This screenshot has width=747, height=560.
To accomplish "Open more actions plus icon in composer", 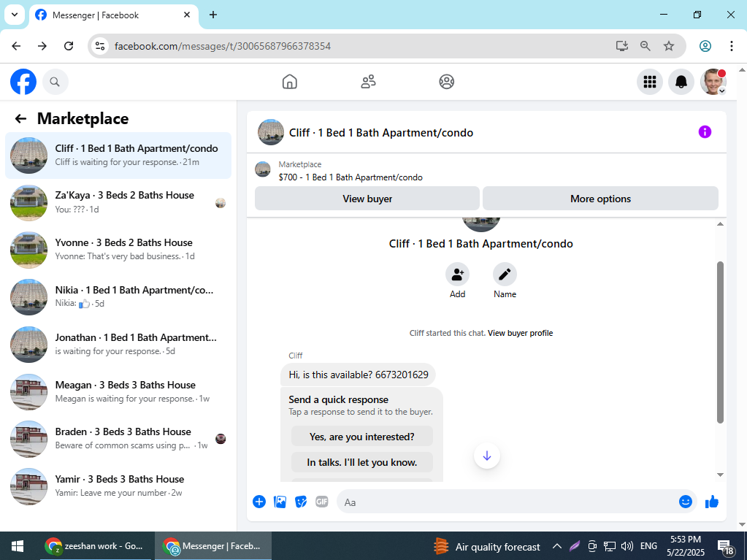I will click(x=259, y=502).
